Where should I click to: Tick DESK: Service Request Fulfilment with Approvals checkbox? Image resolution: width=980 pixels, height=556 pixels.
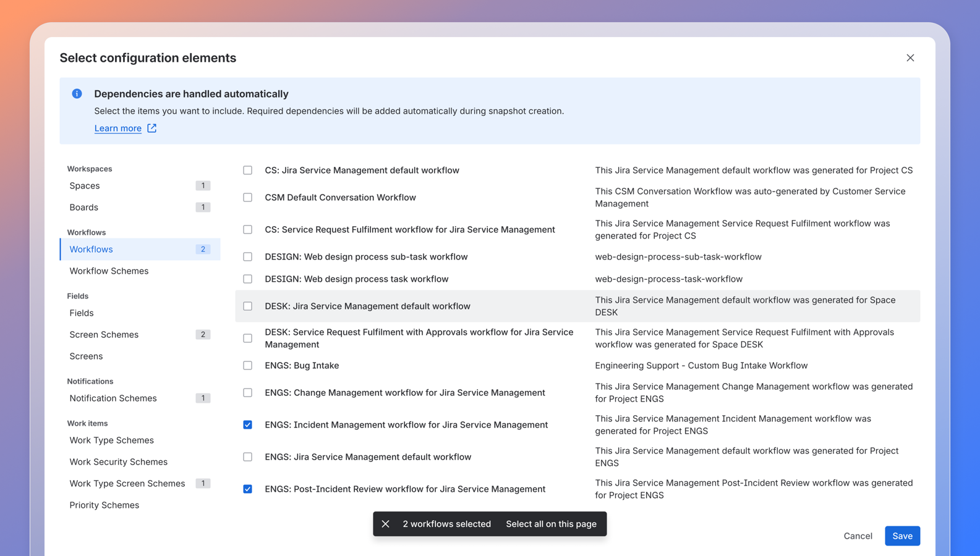click(x=247, y=339)
